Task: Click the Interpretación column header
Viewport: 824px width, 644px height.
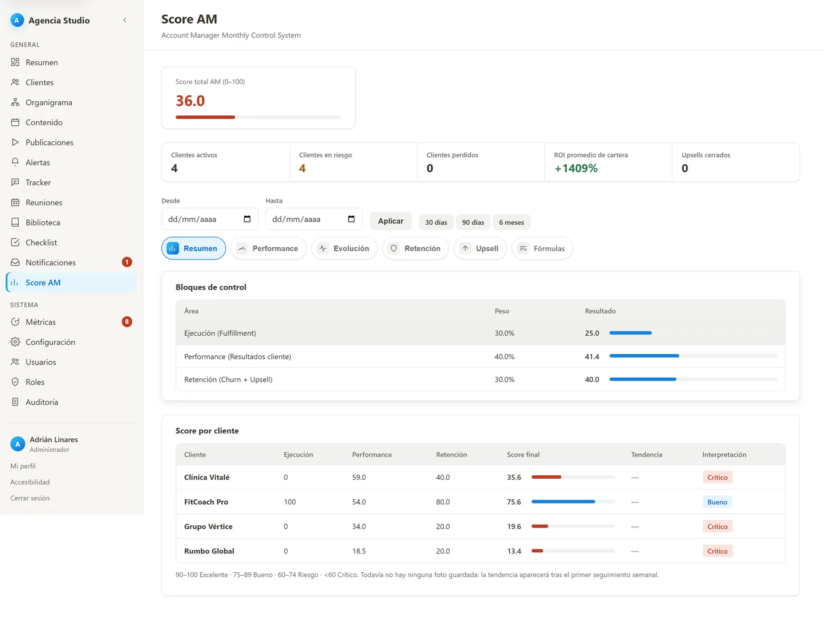Action: (724, 455)
